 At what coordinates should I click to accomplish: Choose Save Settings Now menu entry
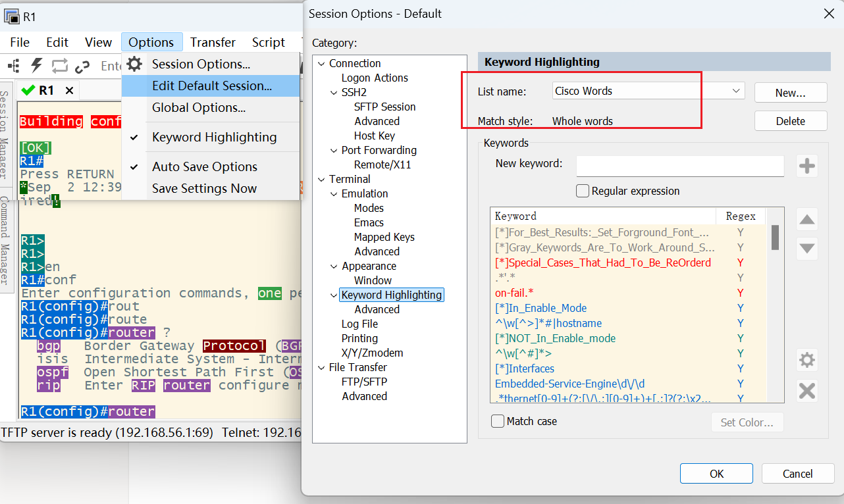tap(212, 188)
